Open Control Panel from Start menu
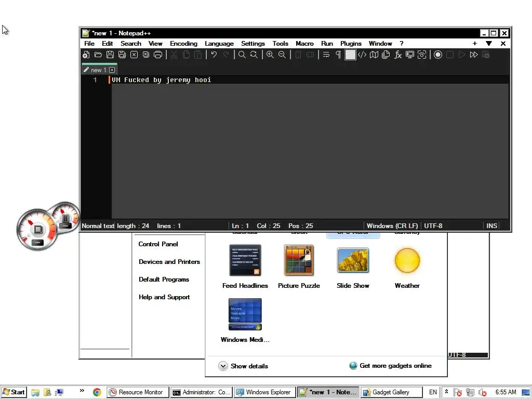This screenshot has height=399, width=532. pyautogui.click(x=158, y=244)
